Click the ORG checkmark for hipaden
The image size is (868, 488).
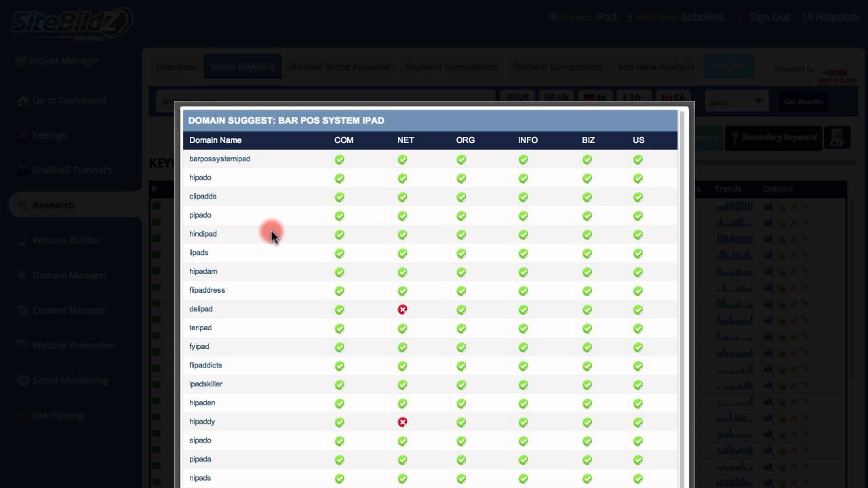(461, 404)
